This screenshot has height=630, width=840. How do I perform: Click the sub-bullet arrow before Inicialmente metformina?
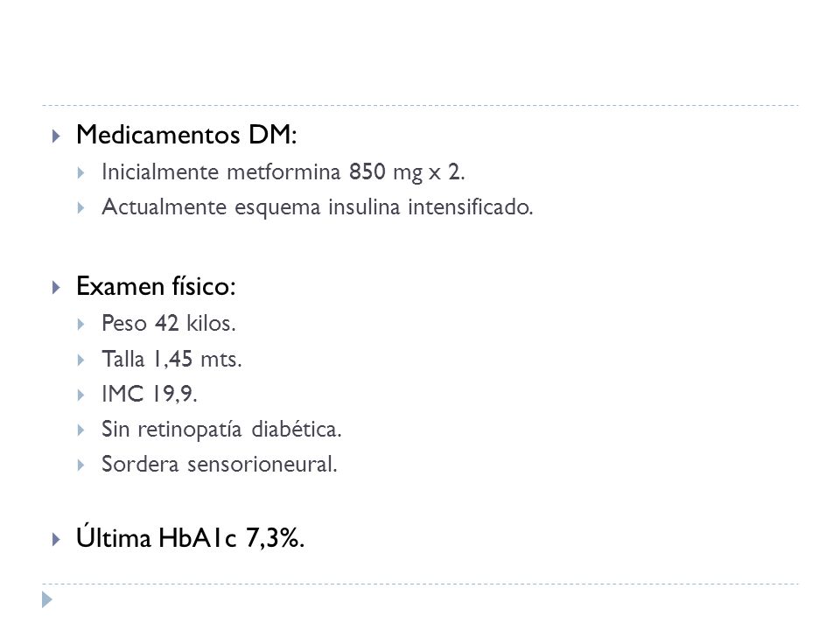(80, 173)
